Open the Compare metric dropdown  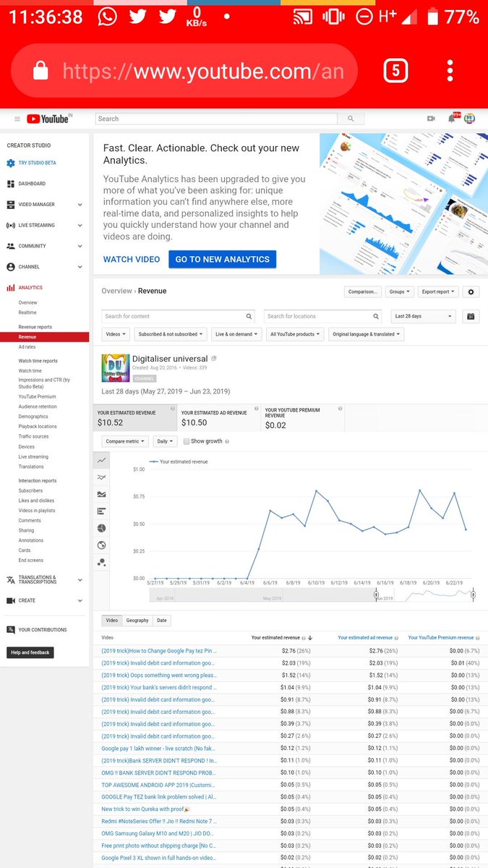click(125, 441)
